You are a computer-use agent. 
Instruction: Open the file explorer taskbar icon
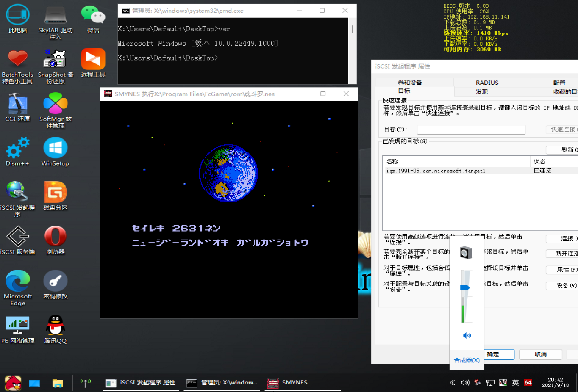coord(58,383)
